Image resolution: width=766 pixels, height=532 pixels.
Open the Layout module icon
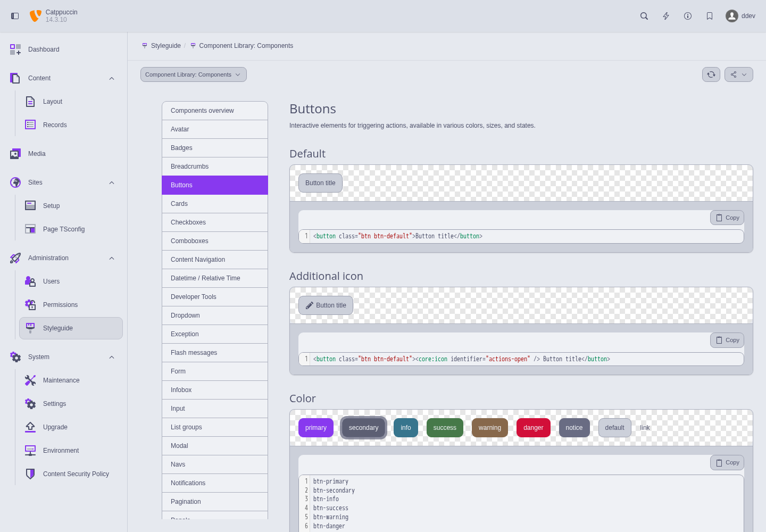pyautogui.click(x=30, y=102)
